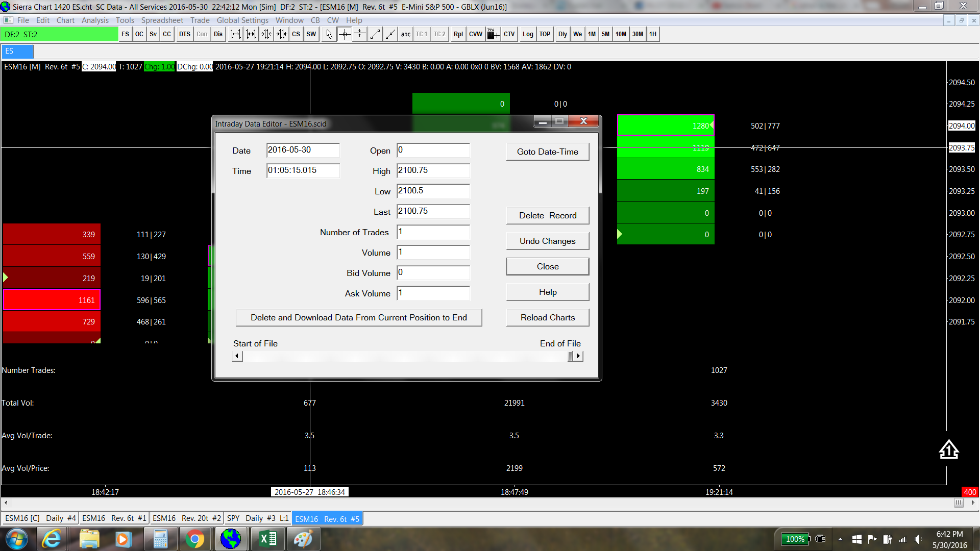Select the pointer cursor tool
The height and width of the screenshot is (551, 980).
pyautogui.click(x=329, y=34)
